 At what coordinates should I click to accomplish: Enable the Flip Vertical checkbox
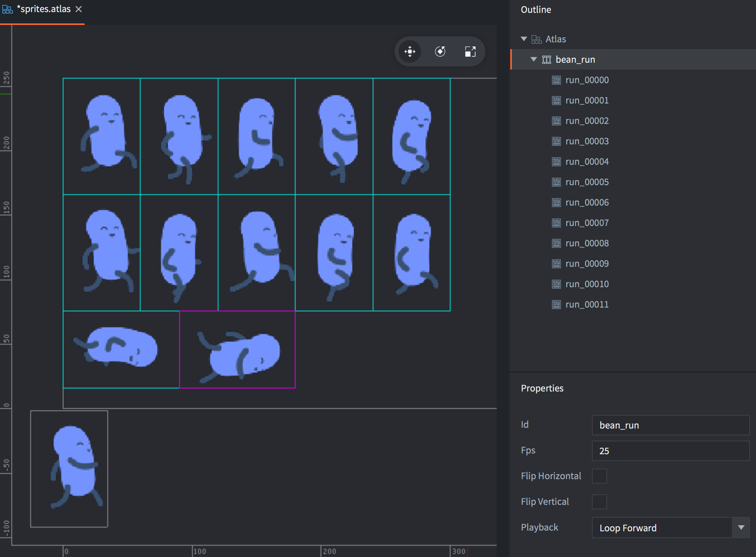click(599, 502)
